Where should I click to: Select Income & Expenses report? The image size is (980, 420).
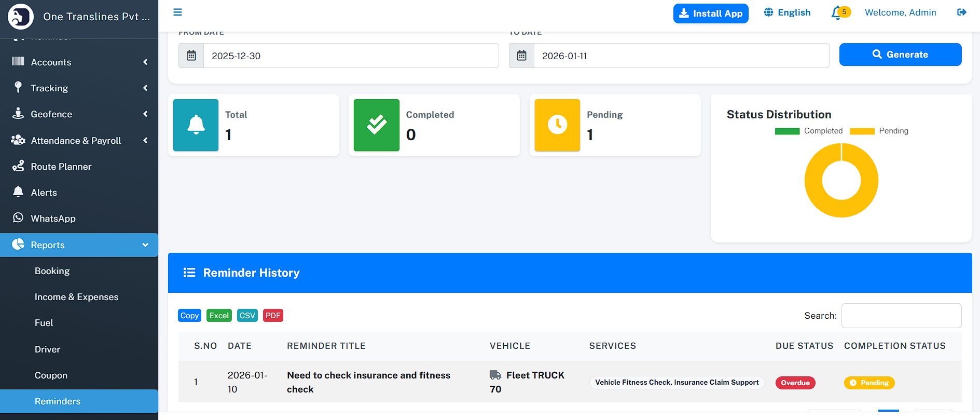point(76,297)
